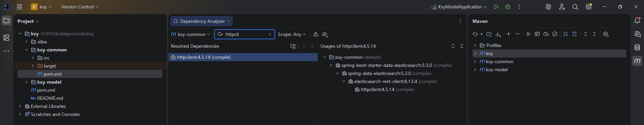Collapse the kxy-common module folder
Screen dimensions: 644x125
pyautogui.click(x=27, y=50)
